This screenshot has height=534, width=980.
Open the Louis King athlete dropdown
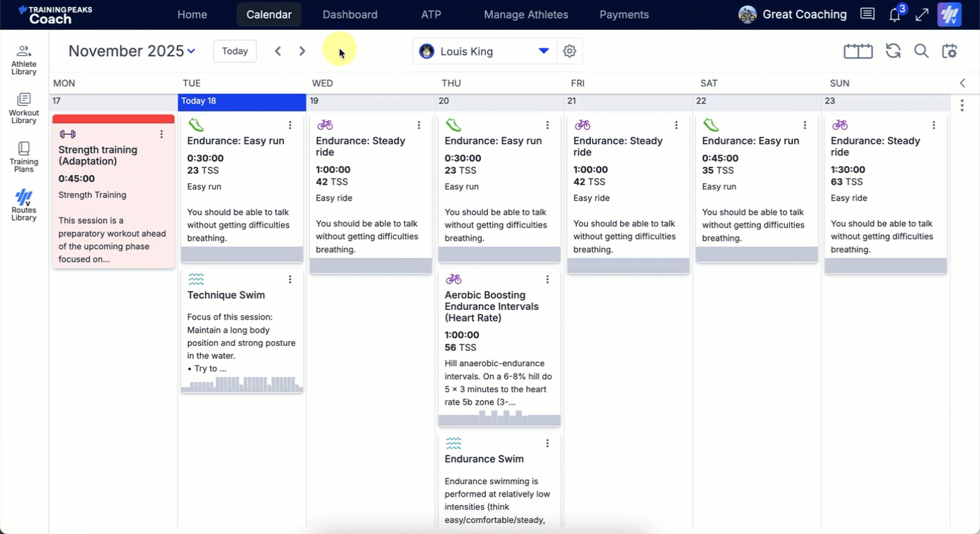pos(543,51)
